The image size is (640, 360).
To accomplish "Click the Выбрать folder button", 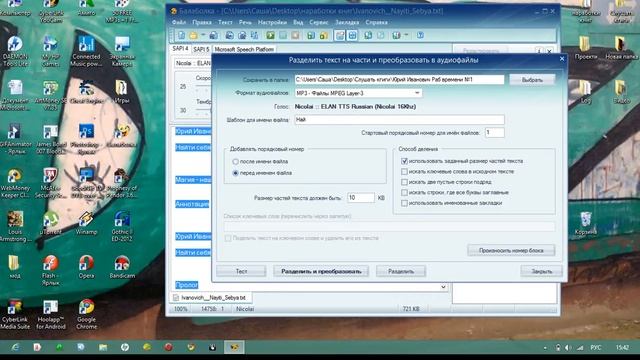I will [x=532, y=80].
